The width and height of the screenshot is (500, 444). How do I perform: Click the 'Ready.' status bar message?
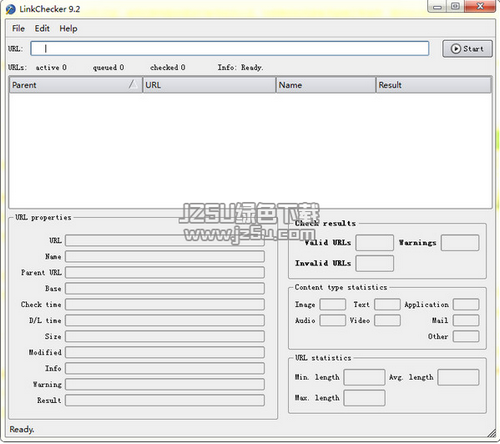point(22,429)
